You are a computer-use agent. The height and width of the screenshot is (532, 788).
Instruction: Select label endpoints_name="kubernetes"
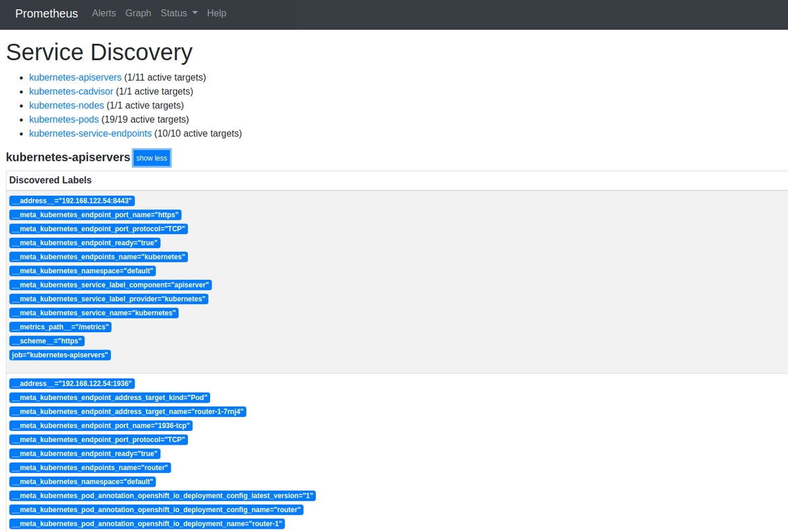pyautogui.click(x=98, y=257)
